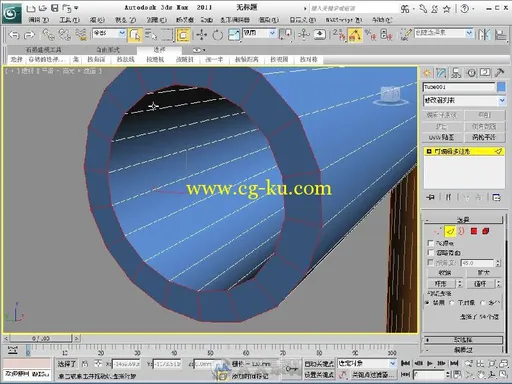The width and height of the screenshot is (512, 384).
Task: Toggle the 2.5D Snaps icon
Action: [339, 35]
